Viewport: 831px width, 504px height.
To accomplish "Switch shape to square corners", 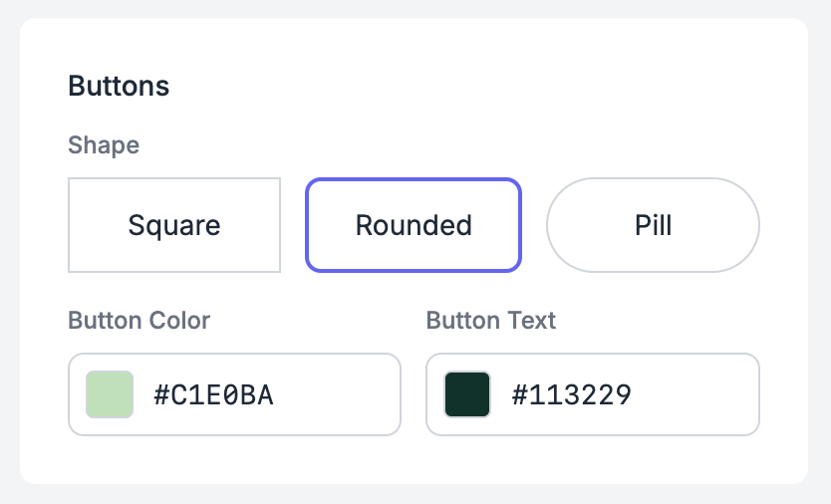I will (174, 225).
